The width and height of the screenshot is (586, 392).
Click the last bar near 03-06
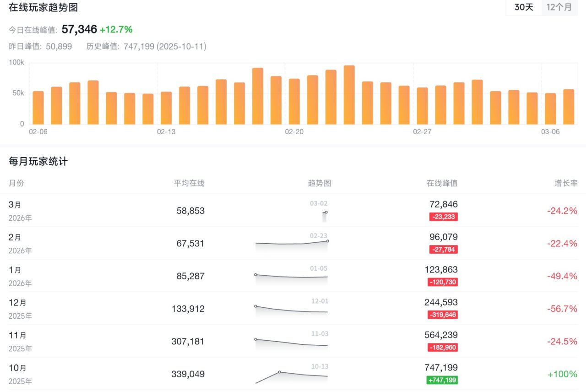568,106
